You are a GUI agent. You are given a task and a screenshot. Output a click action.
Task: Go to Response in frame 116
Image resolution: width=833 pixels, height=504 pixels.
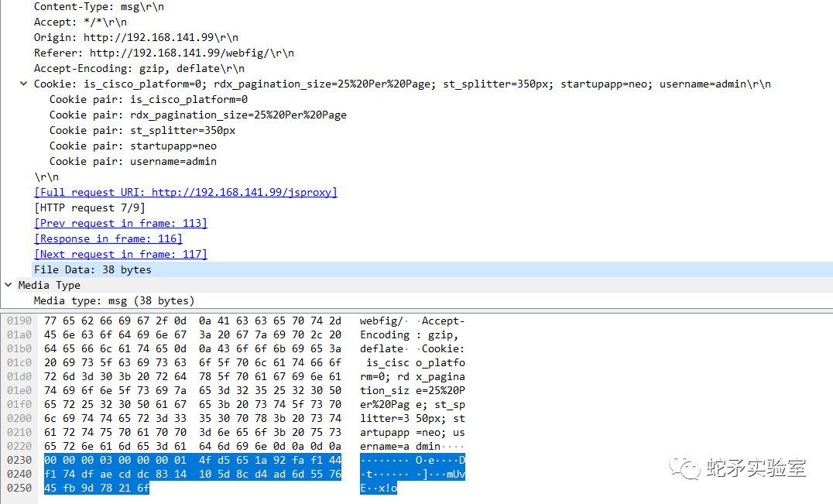108,238
